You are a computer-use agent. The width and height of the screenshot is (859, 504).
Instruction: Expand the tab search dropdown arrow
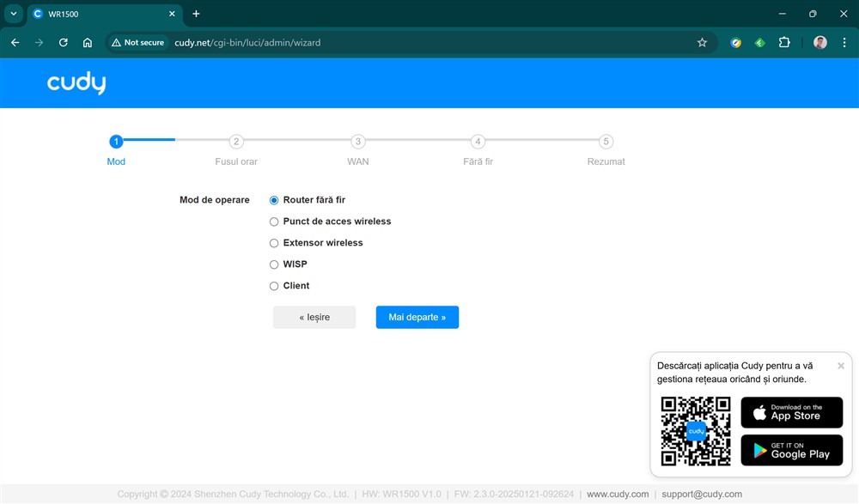pyautogui.click(x=13, y=14)
